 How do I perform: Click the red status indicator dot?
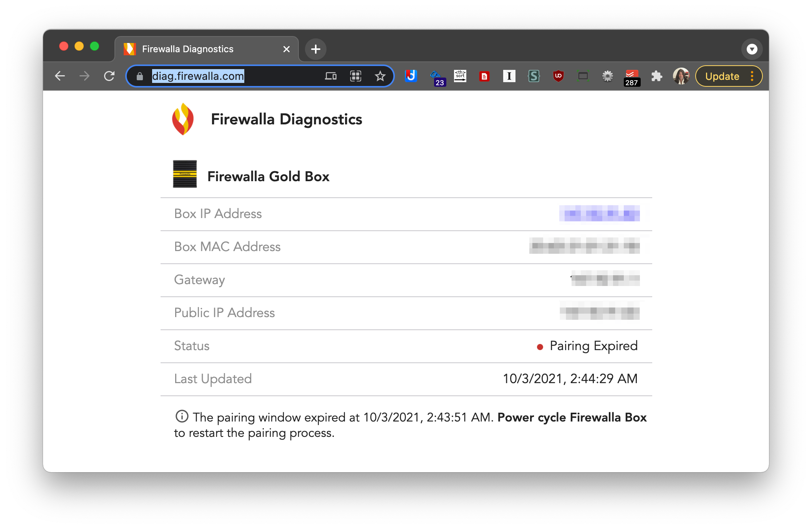click(540, 347)
